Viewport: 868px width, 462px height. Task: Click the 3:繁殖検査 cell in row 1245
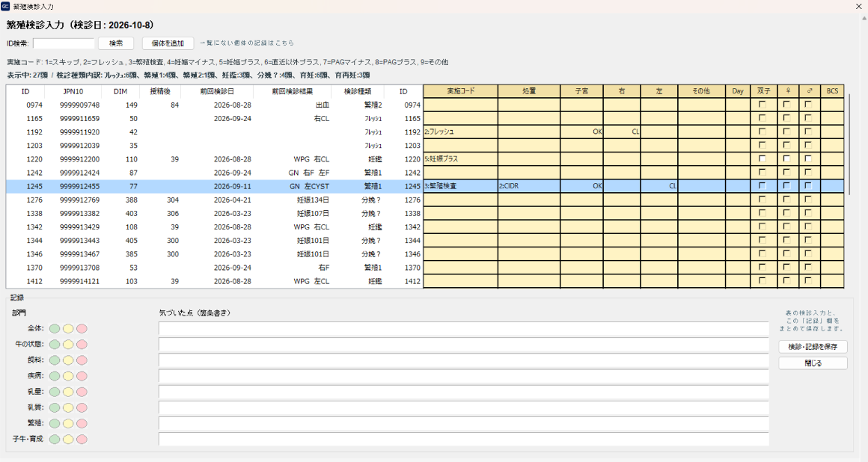click(461, 186)
